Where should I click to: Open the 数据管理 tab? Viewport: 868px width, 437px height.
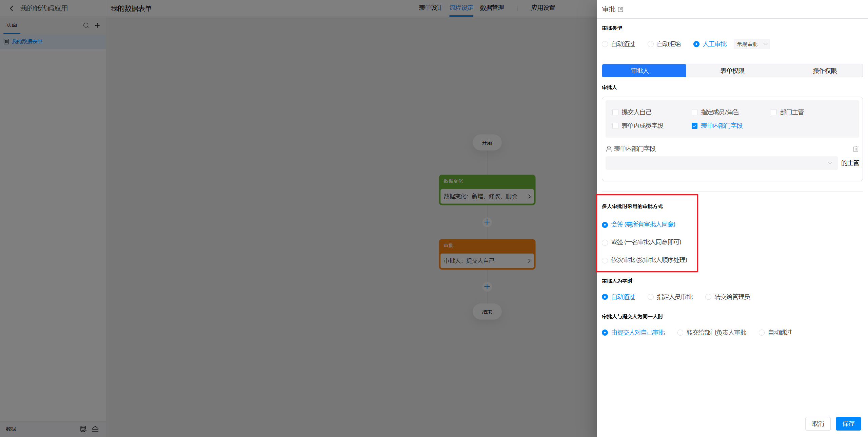click(x=492, y=8)
